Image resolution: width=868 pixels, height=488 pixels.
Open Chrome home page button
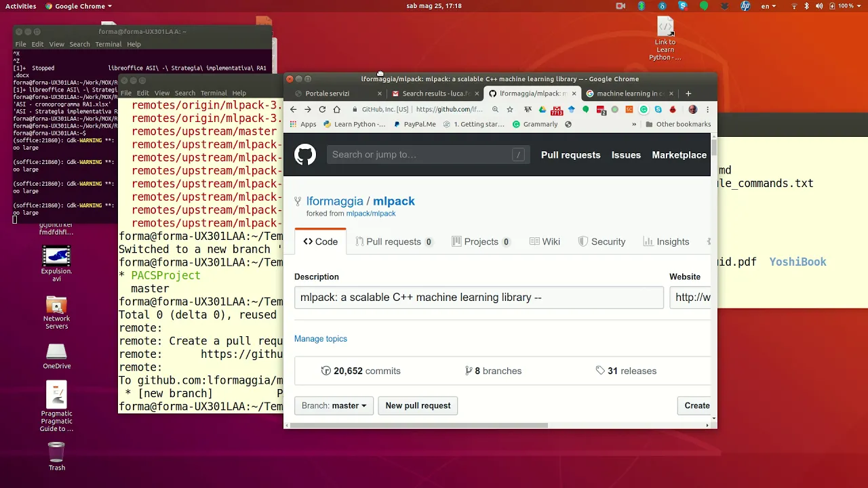pyautogui.click(x=336, y=109)
